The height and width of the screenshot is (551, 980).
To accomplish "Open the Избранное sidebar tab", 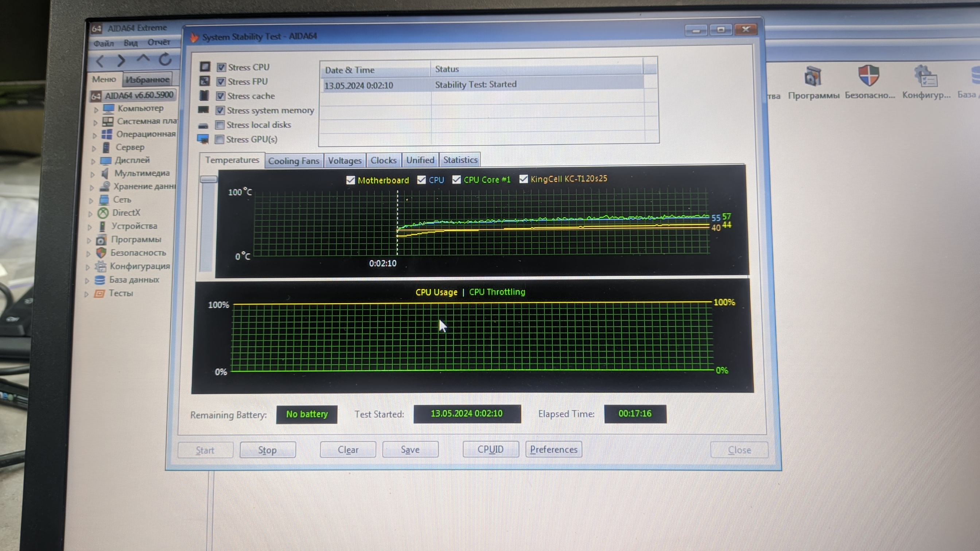I will 148,80.
